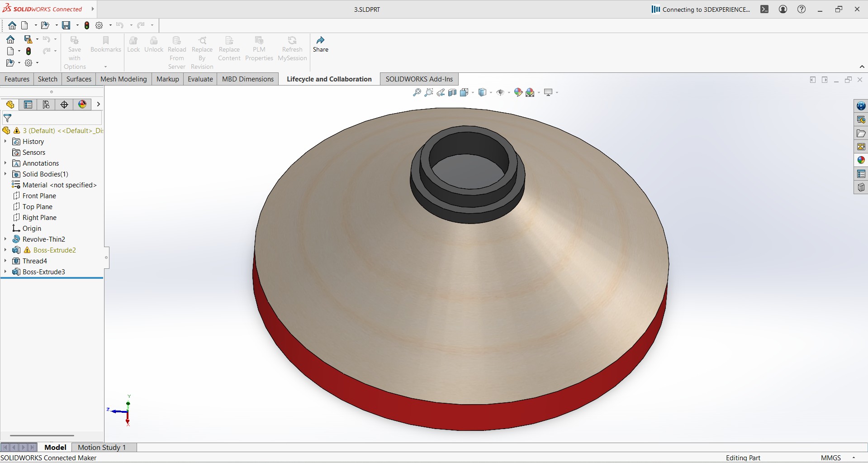Image resolution: width=868 pixels, height=463 pixels.
Task: Open the ConfigurationManager tab icon
Action: pos(46,105)
